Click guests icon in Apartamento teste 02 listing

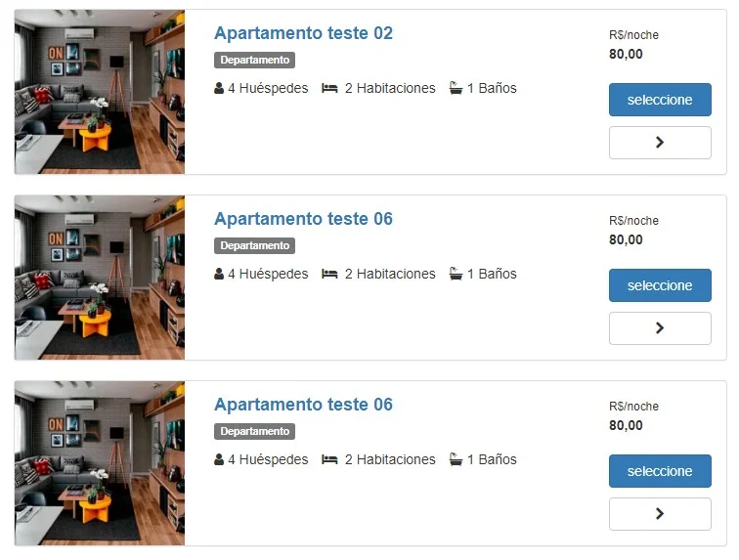[219, 88]
